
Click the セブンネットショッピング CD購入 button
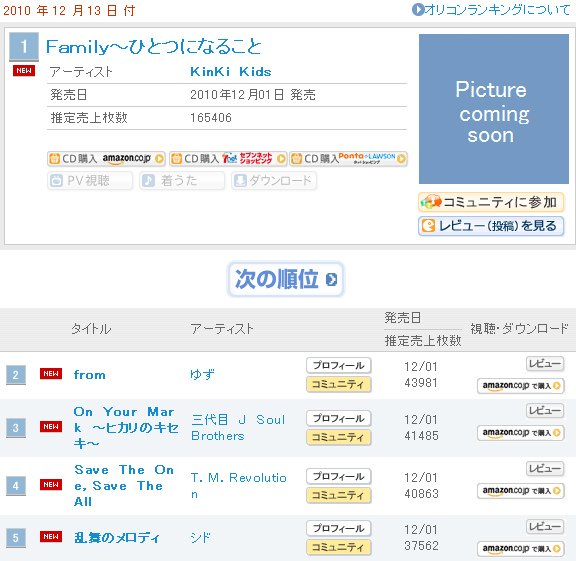point(227,159)
